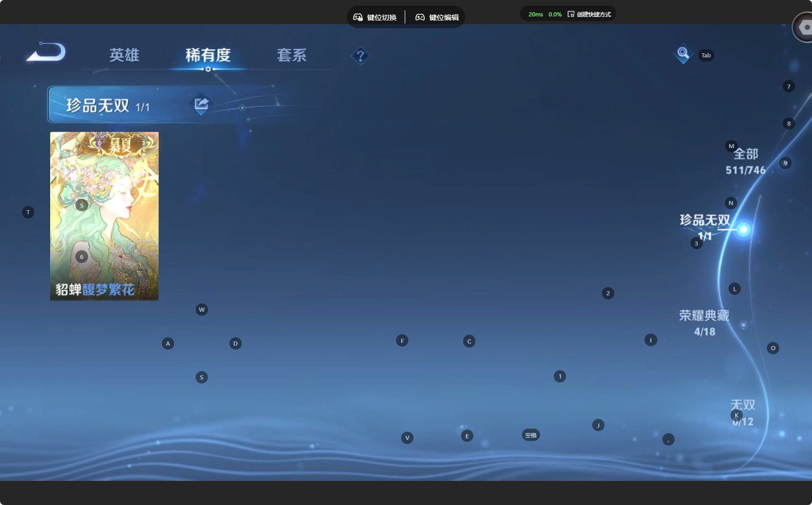
Task: Click the back arrow icon
Action: tap(46, 52)
